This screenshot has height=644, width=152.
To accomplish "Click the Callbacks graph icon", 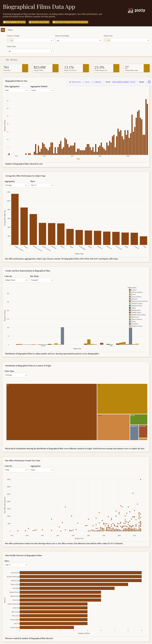I will pos(93,82).
